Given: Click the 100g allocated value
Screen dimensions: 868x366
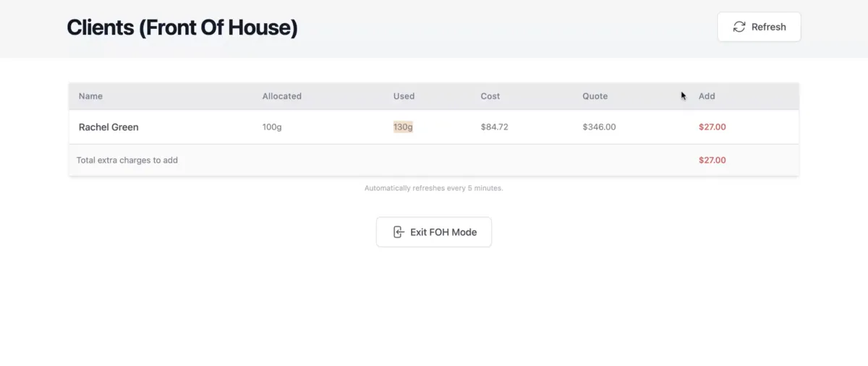Looking at the screenshot, I should click(272, 127).
